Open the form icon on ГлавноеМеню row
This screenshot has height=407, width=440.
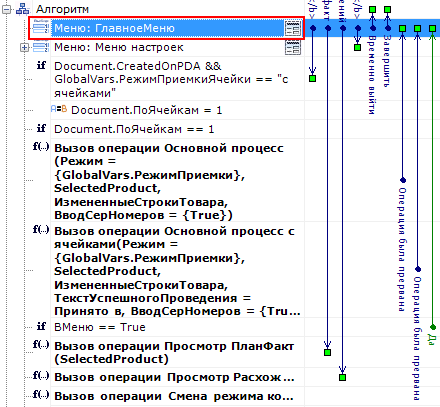coord(293,28)
